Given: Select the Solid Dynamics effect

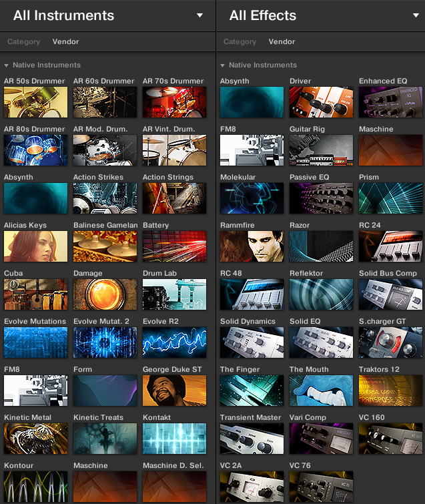Looking at the screenshot, I should pyautogui.click(x=252, y=342).
